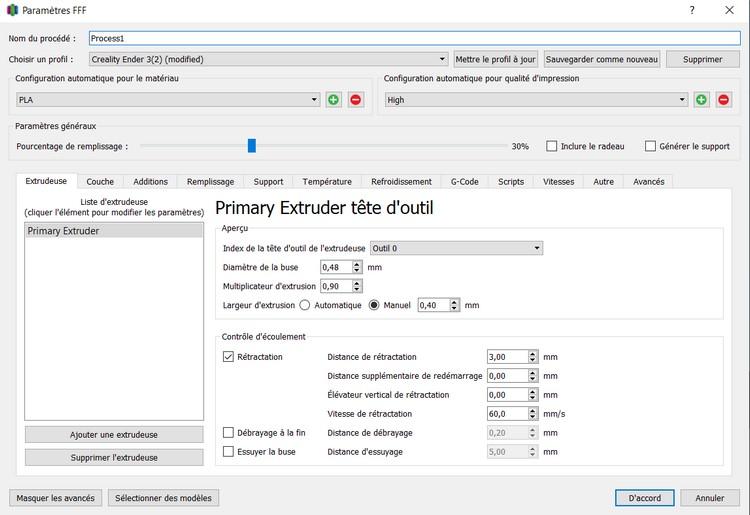Enable Inclure le radeau checkbox
This screenshot has width=750, height=515.
(551, 146)
